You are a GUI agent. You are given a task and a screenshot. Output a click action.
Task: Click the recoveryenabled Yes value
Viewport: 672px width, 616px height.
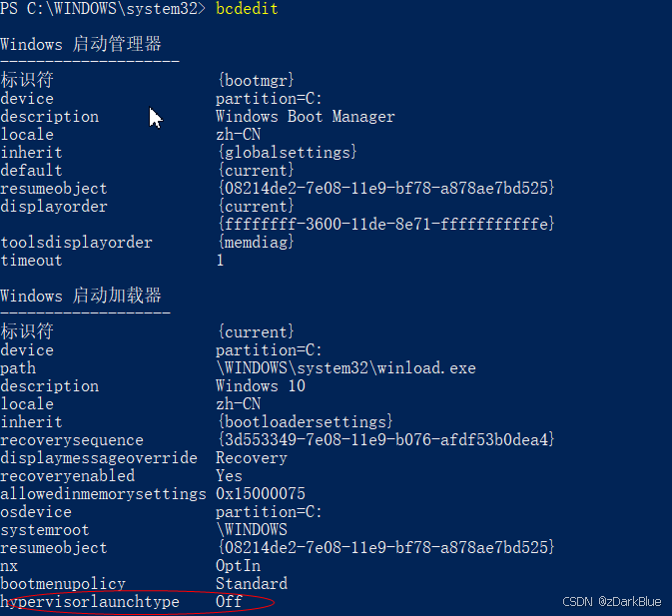[x=229, y=476]
